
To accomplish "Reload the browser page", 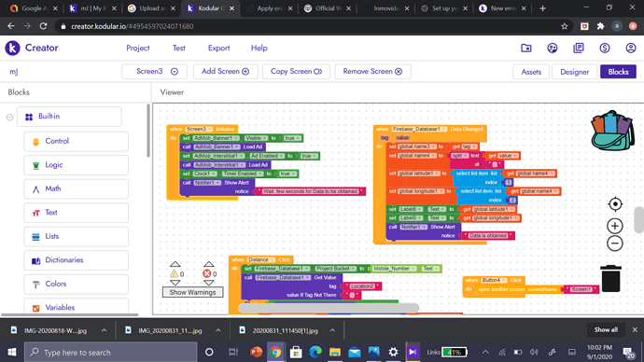I will coord(43,26).
